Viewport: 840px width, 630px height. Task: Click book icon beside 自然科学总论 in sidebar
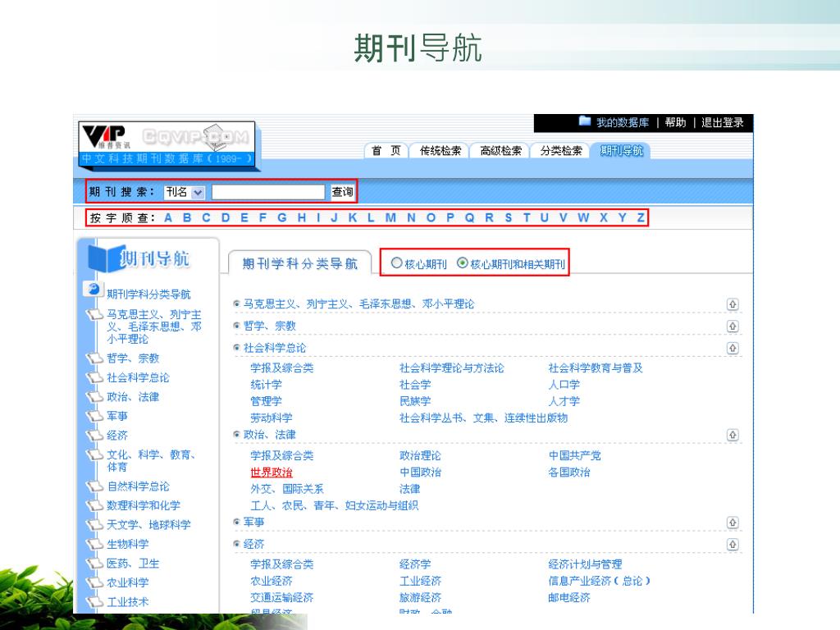[95, 486]
